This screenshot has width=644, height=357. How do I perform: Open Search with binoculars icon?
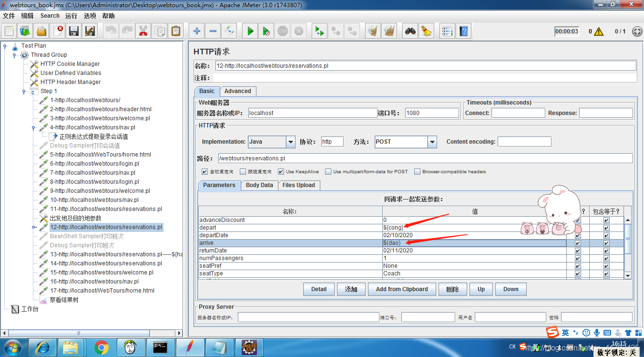click(x=410, y=31)
